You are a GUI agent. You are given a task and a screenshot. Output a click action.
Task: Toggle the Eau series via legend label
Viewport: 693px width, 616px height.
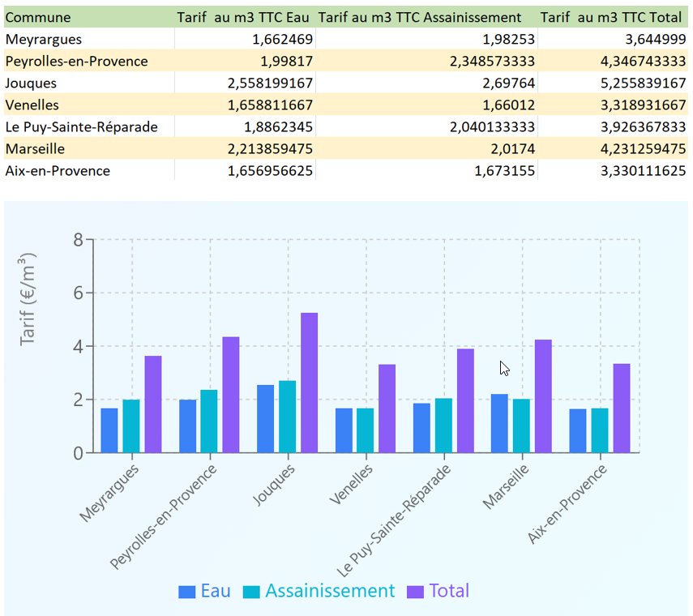[x=215, y=591]
